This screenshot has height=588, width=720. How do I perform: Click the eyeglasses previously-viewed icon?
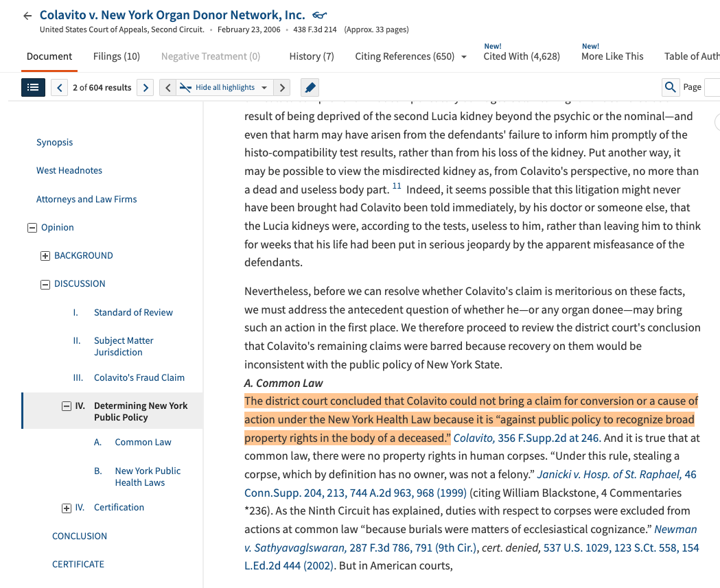[x=319, y=15]
